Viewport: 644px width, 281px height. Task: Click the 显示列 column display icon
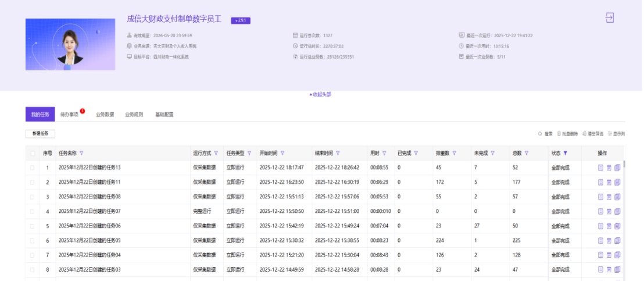(x=610, y=134)
